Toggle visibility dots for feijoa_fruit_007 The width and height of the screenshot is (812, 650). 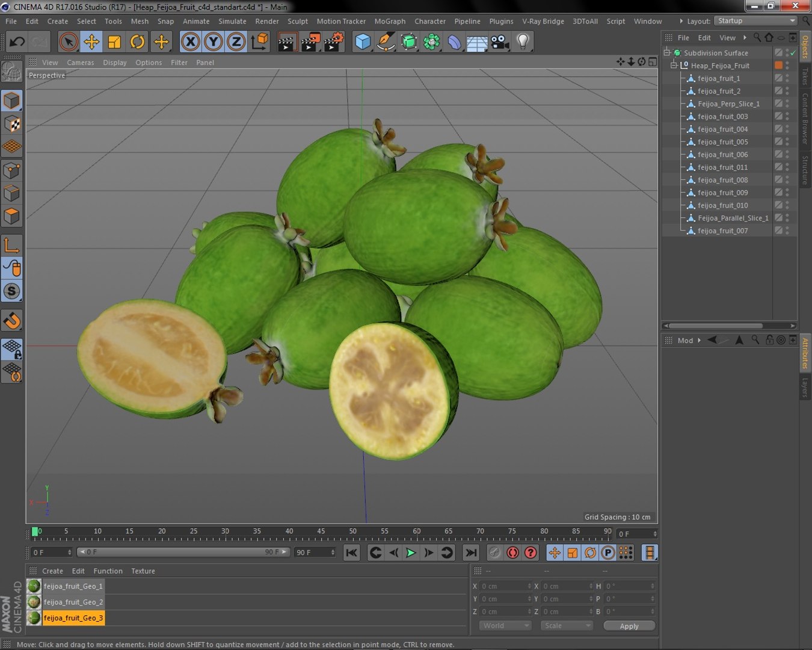click(787, 231)
